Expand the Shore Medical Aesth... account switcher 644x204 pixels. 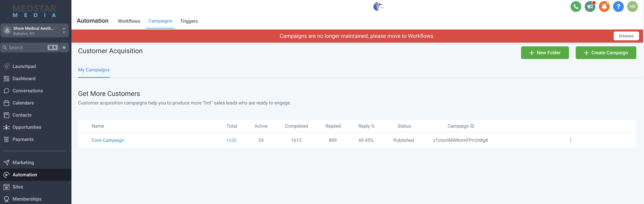[x=35, y=31]
